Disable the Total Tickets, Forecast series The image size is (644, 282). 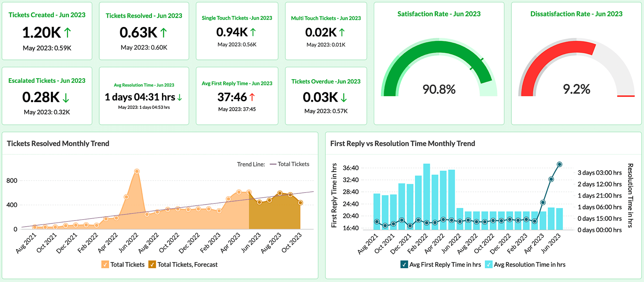click(x=152, y=264)
